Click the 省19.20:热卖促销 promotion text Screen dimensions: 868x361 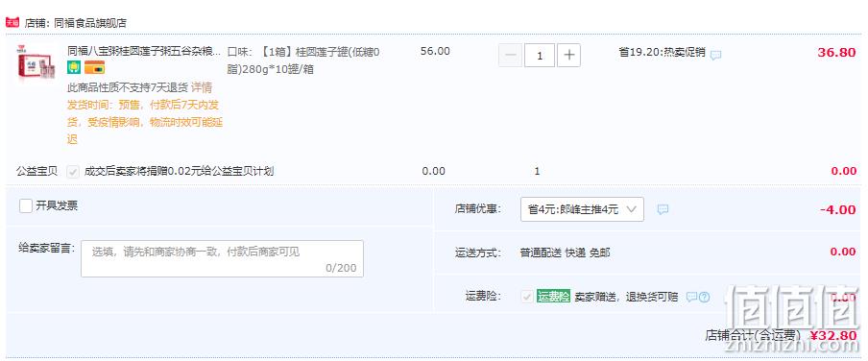coord(663,52)
